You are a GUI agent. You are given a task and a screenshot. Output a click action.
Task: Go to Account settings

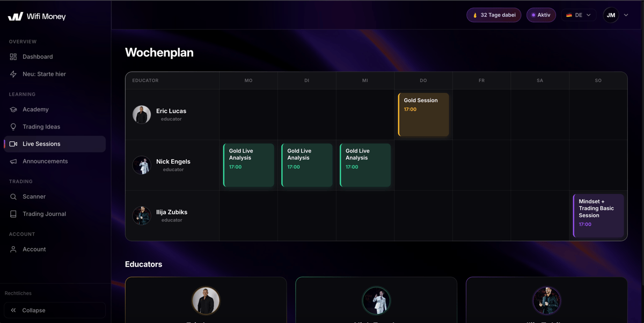click(55, 249)
